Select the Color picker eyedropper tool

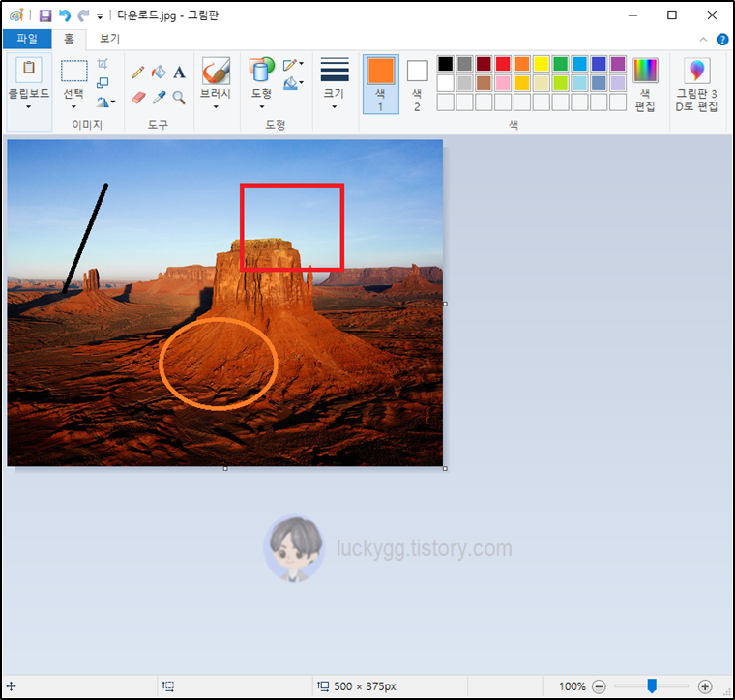click(x=159, y=97)
